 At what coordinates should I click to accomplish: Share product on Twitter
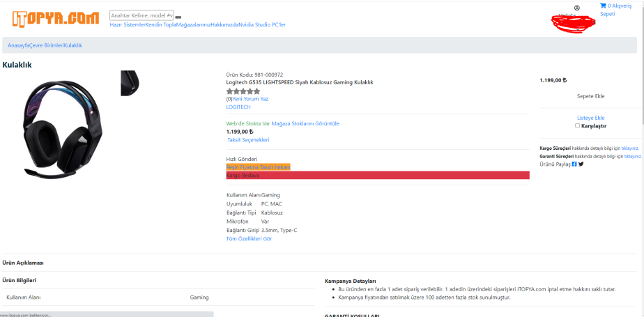[x=581, y=164]
